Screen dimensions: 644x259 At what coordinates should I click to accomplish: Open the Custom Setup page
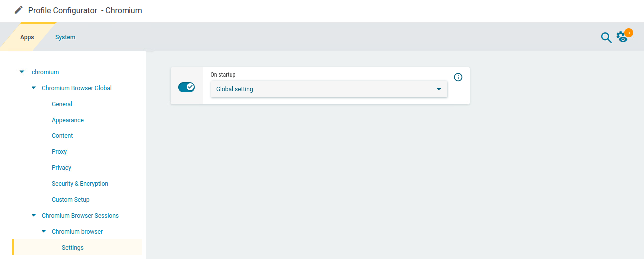point(71,200)
